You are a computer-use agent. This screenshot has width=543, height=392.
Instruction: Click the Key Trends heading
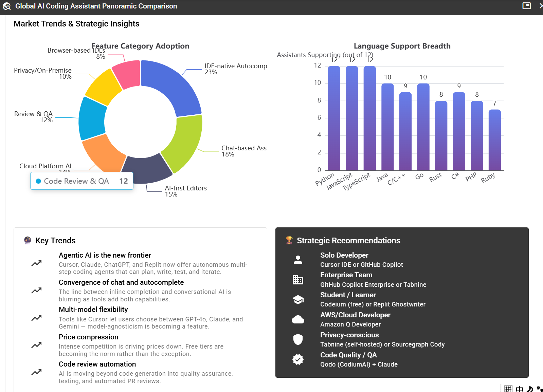pos(55,241)
